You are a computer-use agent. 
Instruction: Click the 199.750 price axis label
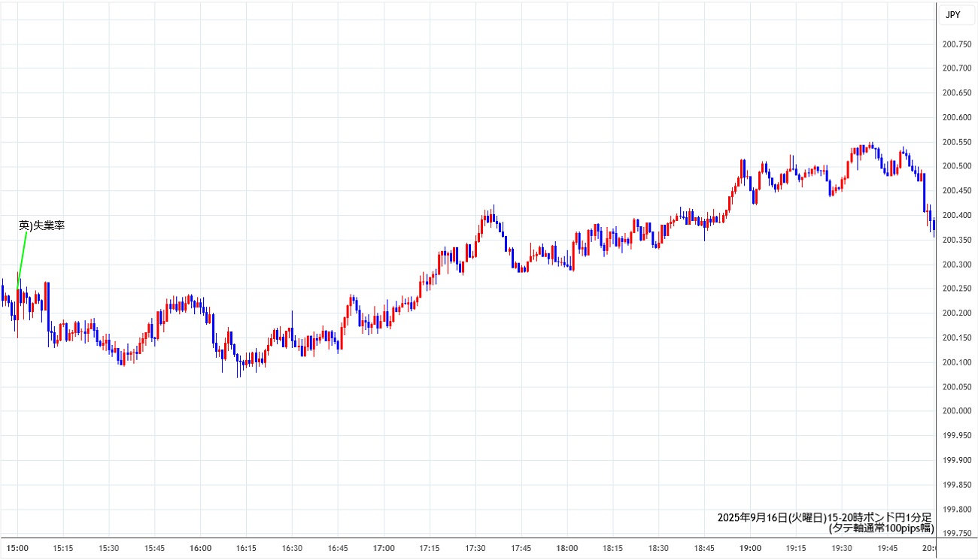pyautogui.click(x=956, y=534)
